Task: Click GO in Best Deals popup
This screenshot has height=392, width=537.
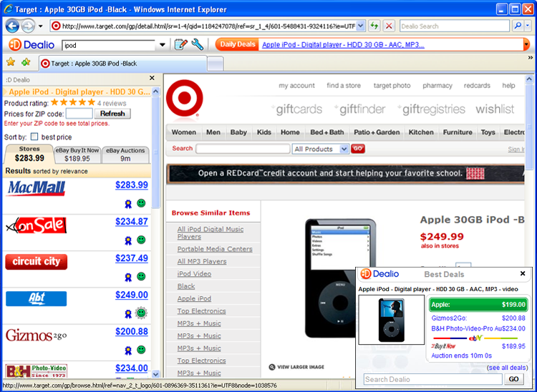Action: (x=513, y=379)
